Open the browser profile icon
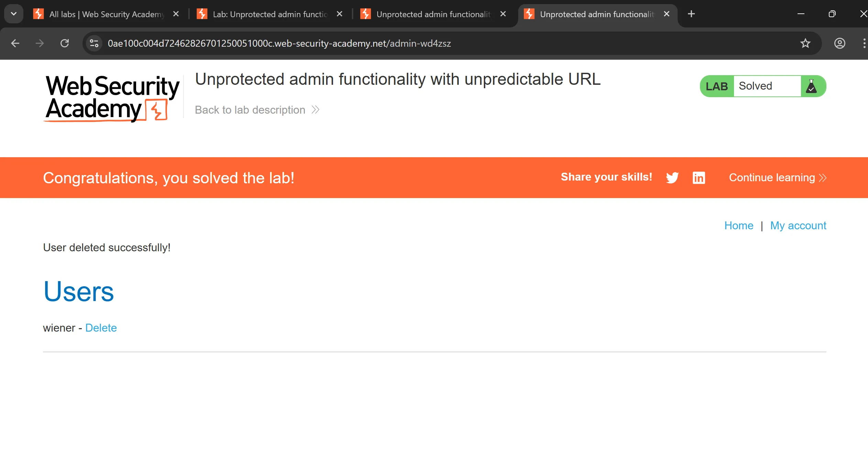 [x=839, y=43]
